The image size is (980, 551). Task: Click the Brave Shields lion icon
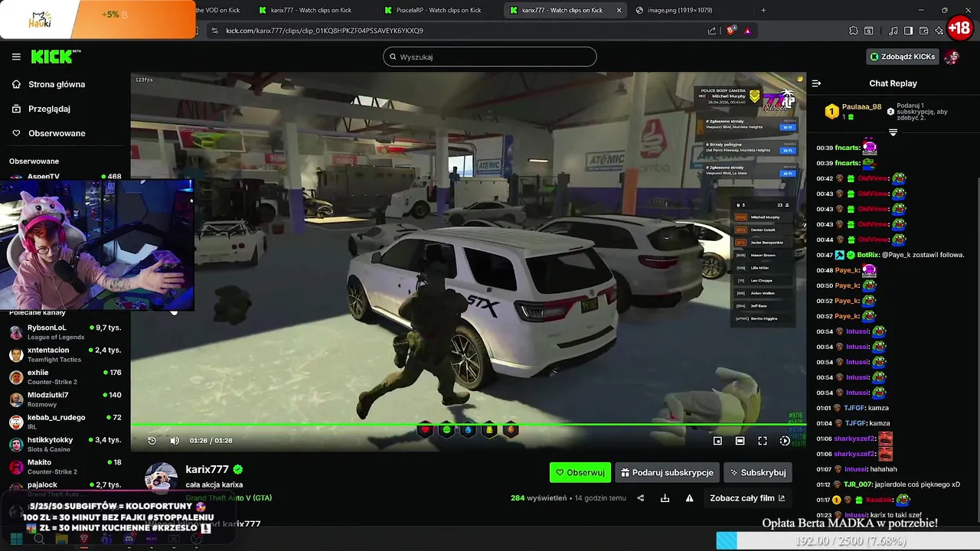(x=731, y=31)
